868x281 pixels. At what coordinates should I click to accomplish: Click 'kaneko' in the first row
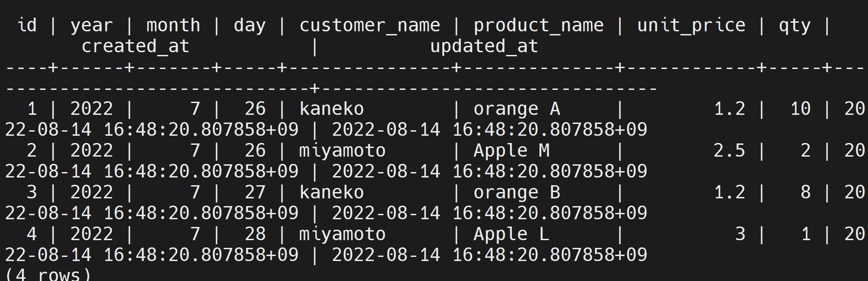332,109
